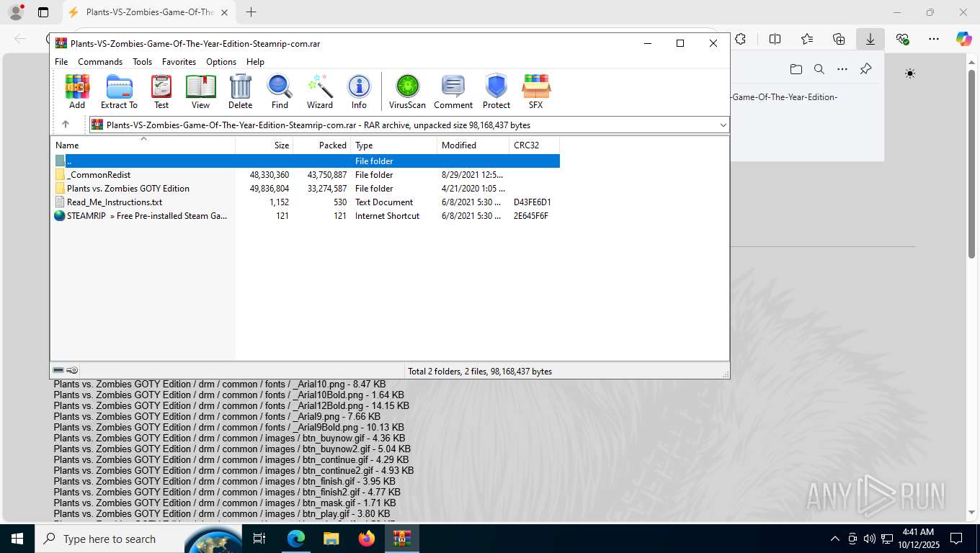The height and width of the screenshot is (553, 980).
Task: Pin the Downloads panel
Action: tap(865, 69)
